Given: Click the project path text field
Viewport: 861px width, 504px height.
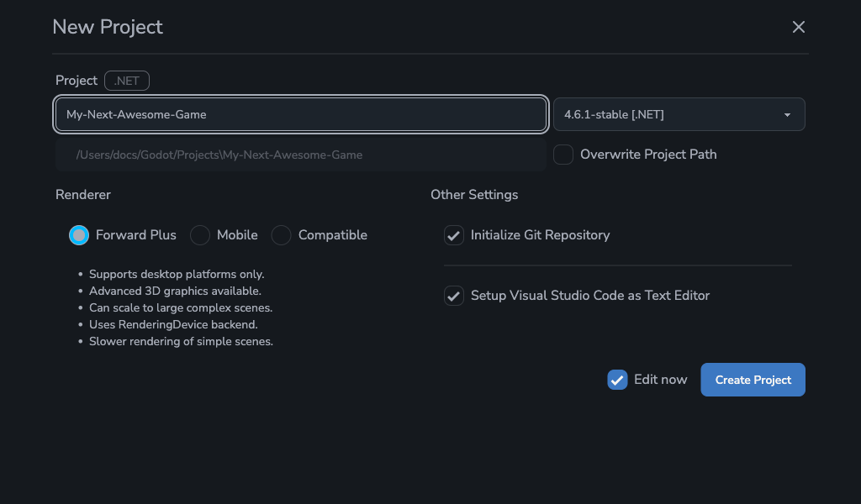Looking at the screenshot, I should 301,155.
